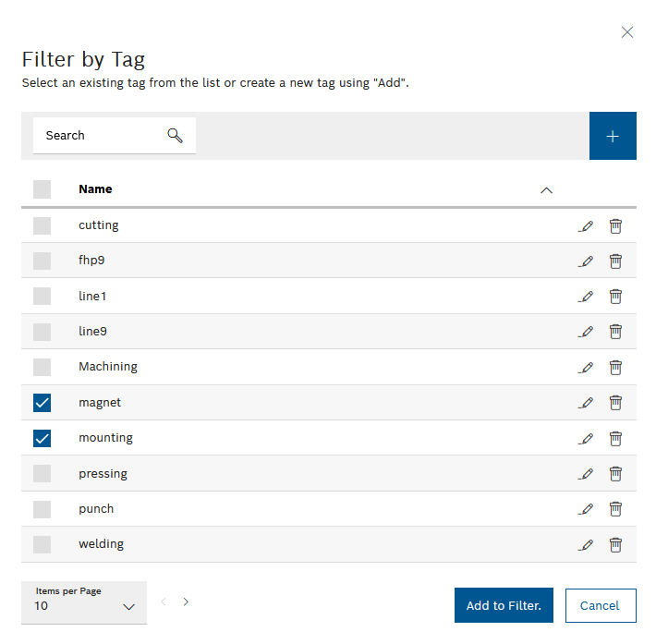The width and height of the screenshot is (656, 644).
Task: Check the welding tag checkbox
Action: pyautogui.click(x=42, y=544)
